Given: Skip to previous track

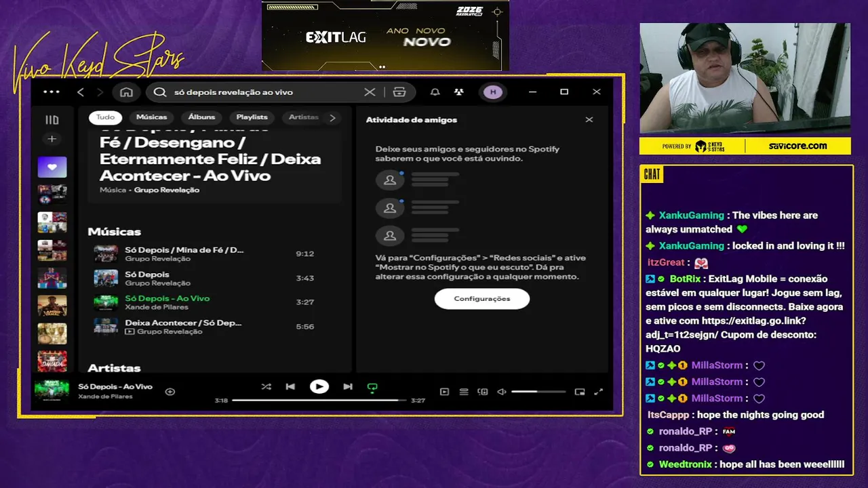Looking at the screenshot, I should [290, 386].
